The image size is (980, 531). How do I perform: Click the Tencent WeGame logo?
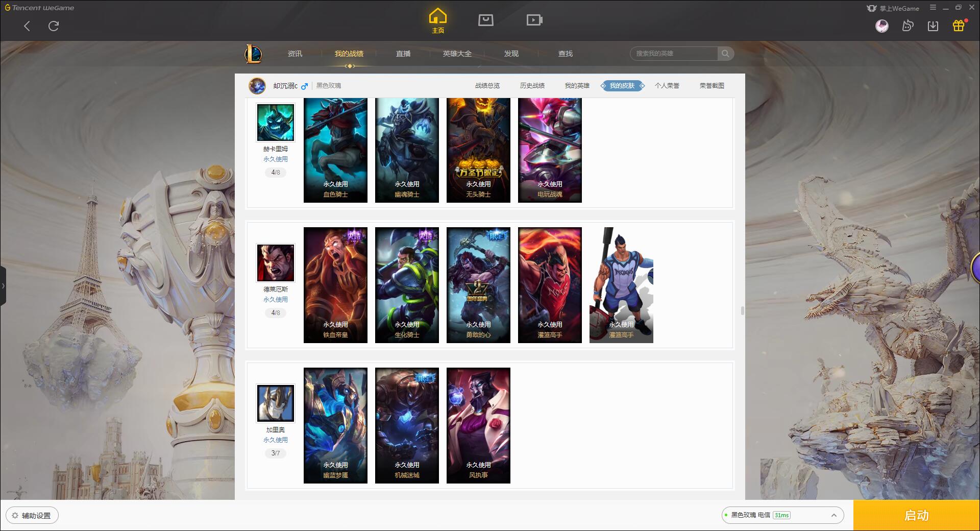click(39, 8)
